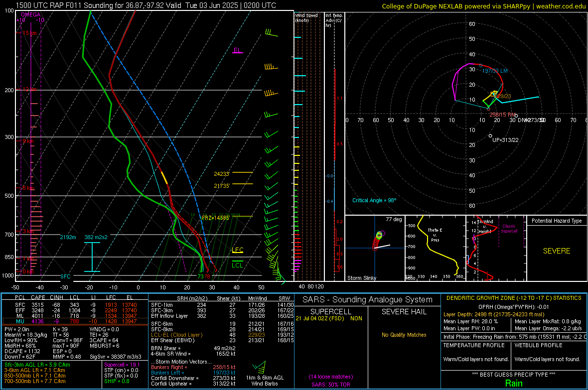Viewport: 588px width, 390px height.
Task: Click the yellow SEVERE hazard text
Action: pos(557,251)
